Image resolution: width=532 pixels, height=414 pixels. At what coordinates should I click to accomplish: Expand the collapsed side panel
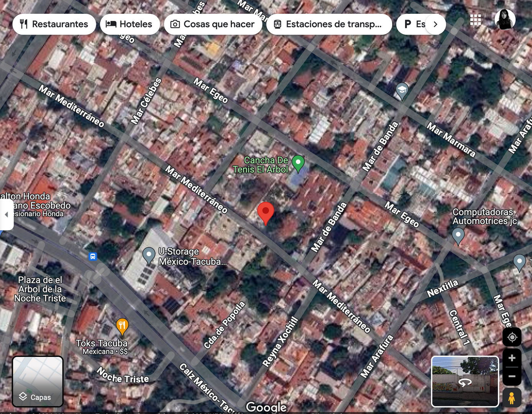point(7,214)
